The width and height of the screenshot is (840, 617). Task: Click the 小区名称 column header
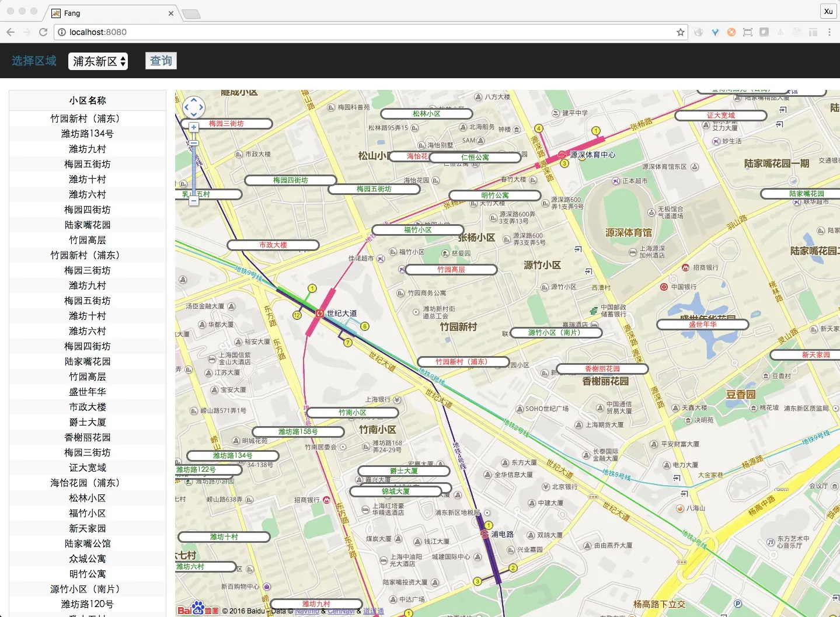click(88, 100)
